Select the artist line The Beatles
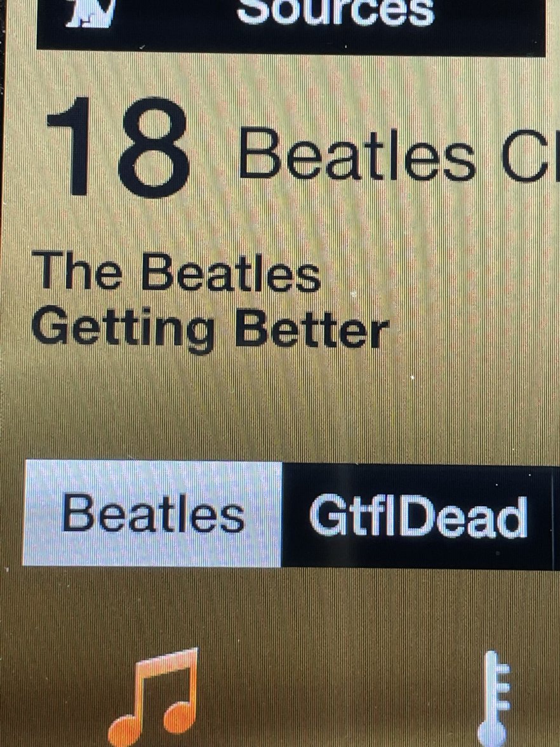560x747 pixels. coord(177,273)
